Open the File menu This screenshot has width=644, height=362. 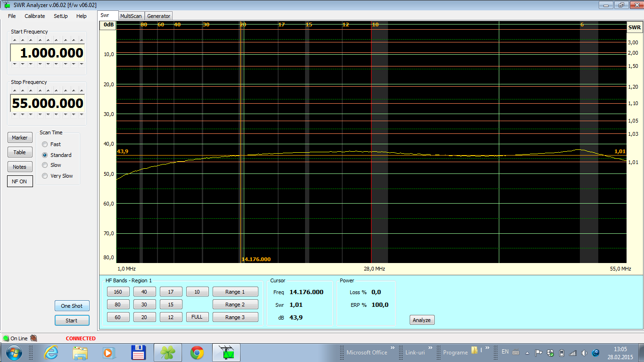[12, 16]
